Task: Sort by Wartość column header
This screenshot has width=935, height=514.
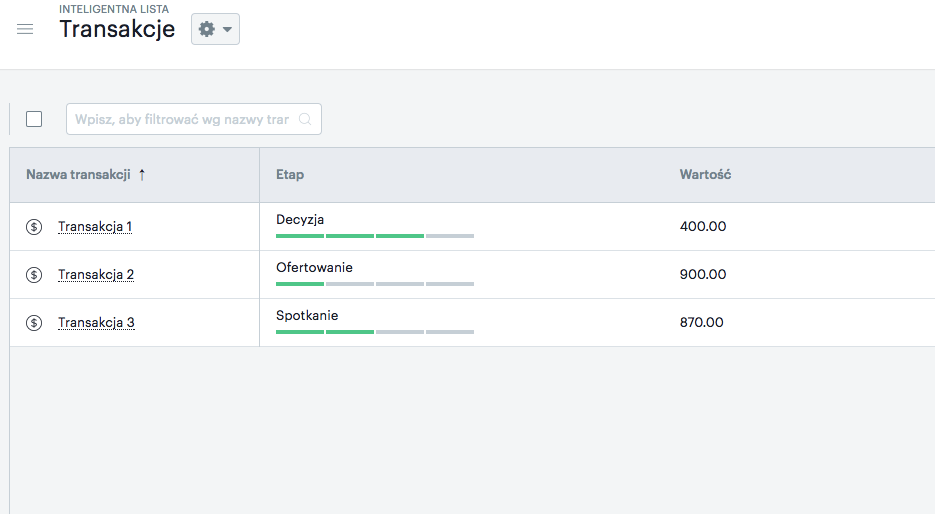Action: tap(705, 175)
